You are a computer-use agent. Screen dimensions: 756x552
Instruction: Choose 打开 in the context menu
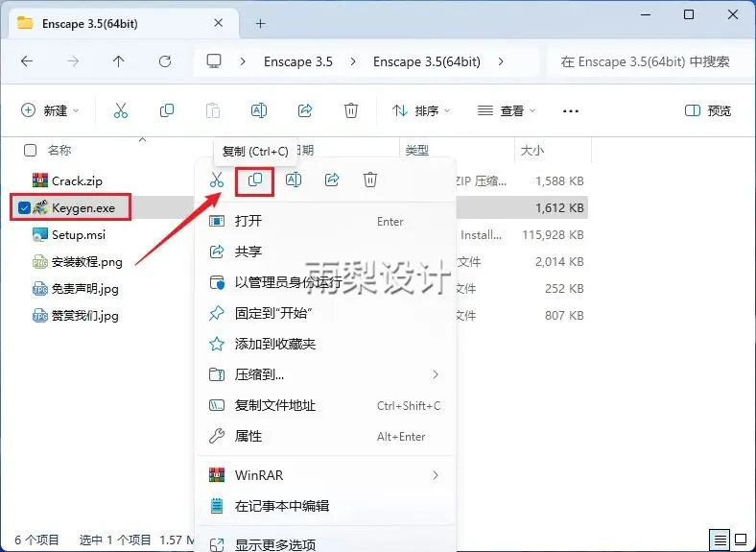tap(325, 221)
